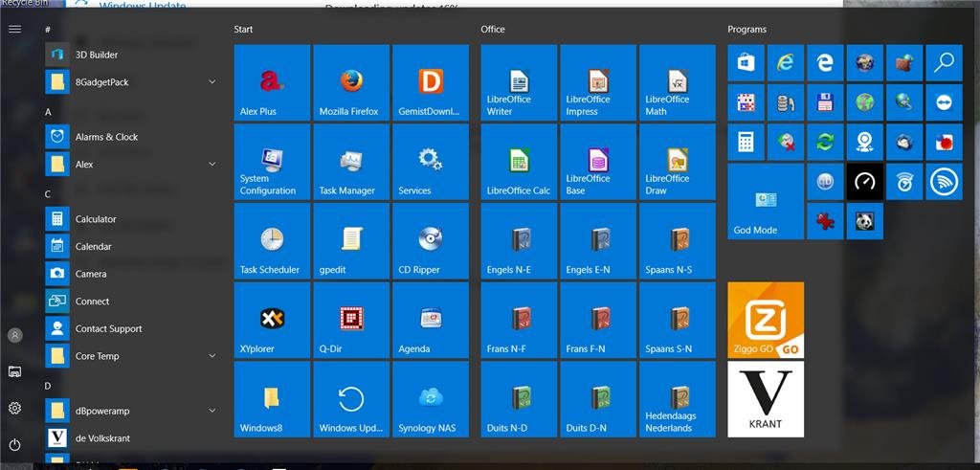Open de Volkskrant from app list

point(131,438)
